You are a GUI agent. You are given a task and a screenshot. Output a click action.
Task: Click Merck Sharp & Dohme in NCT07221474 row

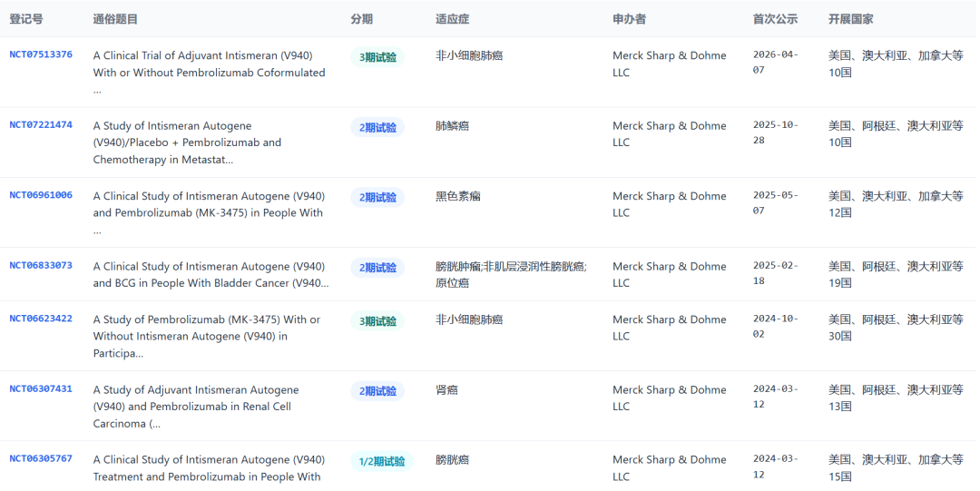(x=670, y=133)
